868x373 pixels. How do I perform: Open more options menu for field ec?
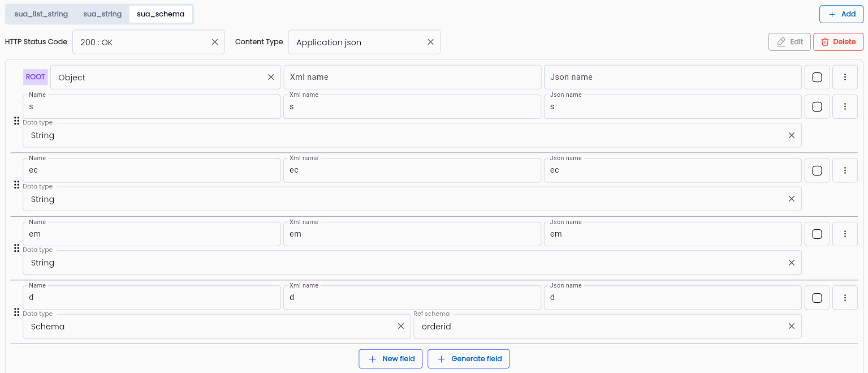(x=845, y=170)
